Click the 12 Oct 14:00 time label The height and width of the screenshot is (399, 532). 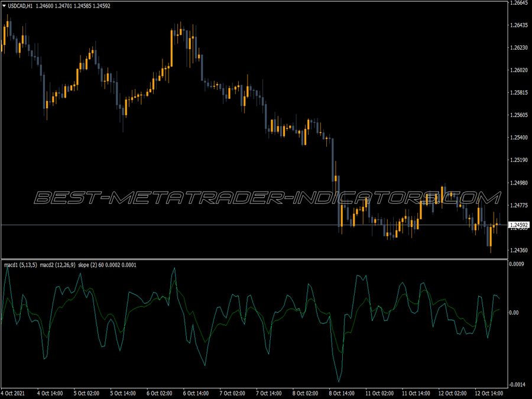(x=489, y=393)
